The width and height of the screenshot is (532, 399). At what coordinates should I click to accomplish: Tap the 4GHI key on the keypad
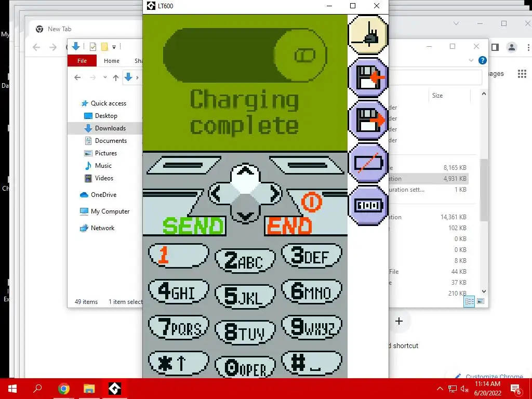(x=179, y=291)
